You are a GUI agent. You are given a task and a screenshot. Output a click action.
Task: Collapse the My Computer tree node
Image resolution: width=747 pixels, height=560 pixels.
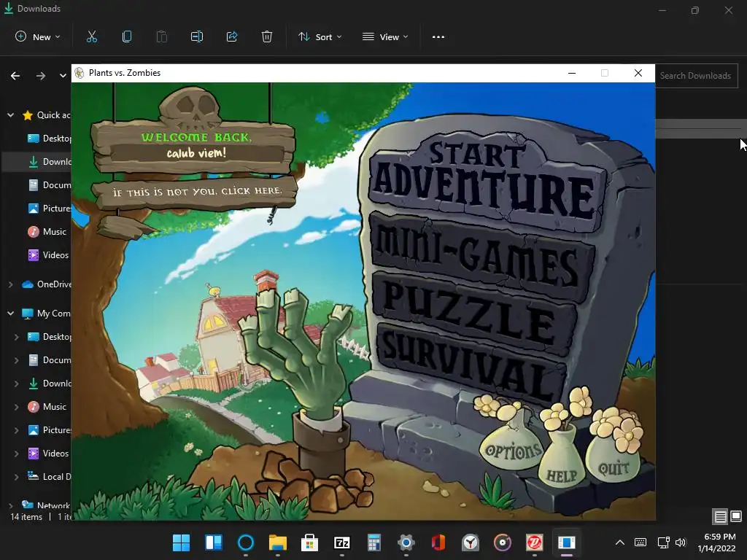click(x=10, y=314)
